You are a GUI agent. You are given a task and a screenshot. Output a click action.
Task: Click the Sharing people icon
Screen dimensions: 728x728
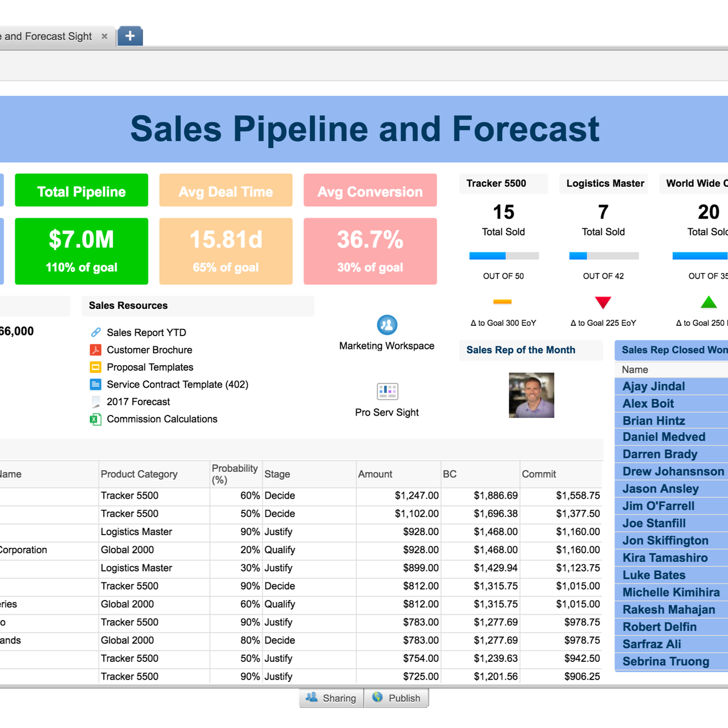click(x=312, y=698)
